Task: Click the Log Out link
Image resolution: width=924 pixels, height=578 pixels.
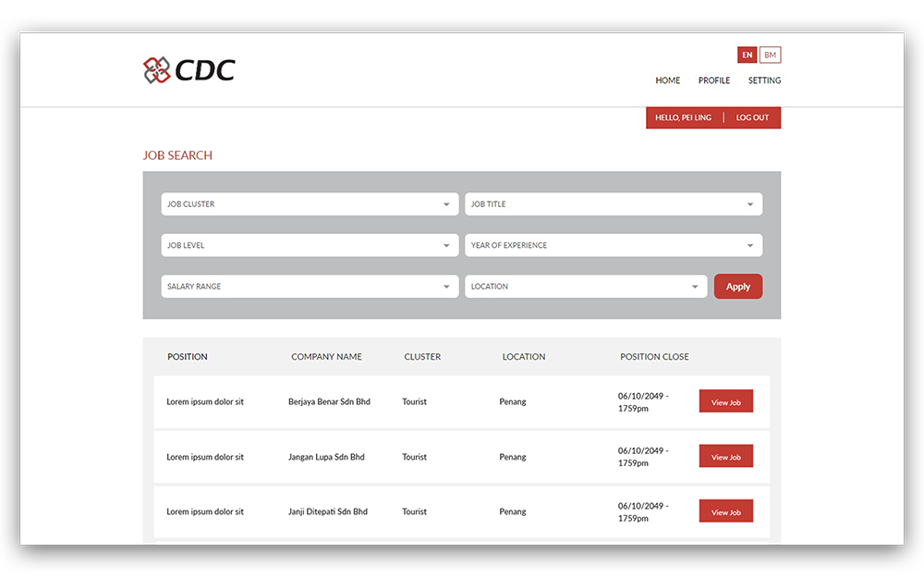Action: pos(752,118)
